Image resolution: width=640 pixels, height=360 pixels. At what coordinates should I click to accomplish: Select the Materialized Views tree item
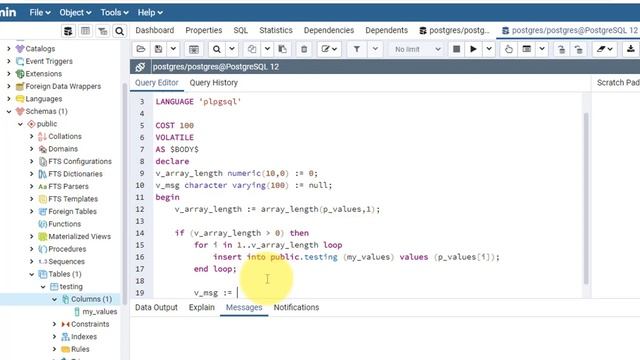pyautogui.click(x=80, y=237)
